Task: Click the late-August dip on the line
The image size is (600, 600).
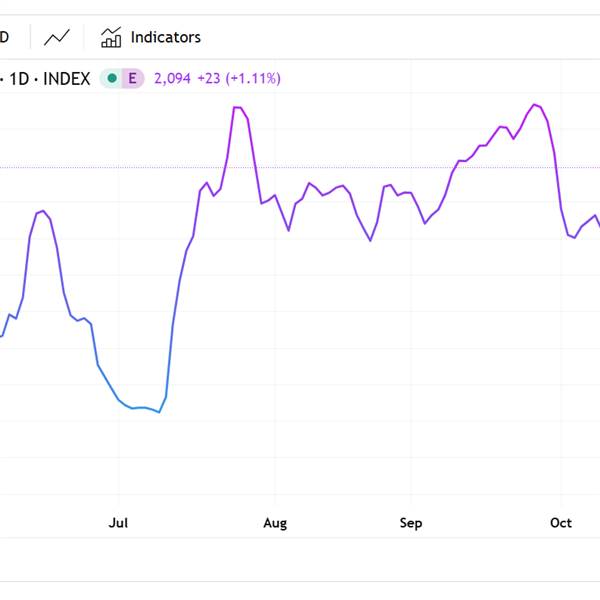Action: point(370,240)
